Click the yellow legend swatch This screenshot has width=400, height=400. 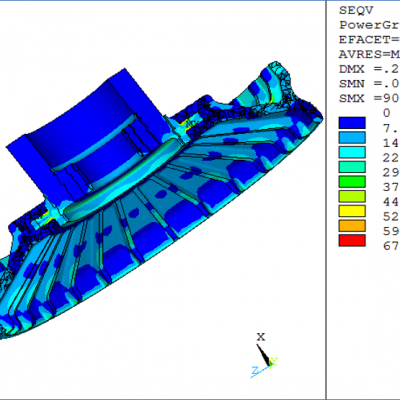[352, 211]
